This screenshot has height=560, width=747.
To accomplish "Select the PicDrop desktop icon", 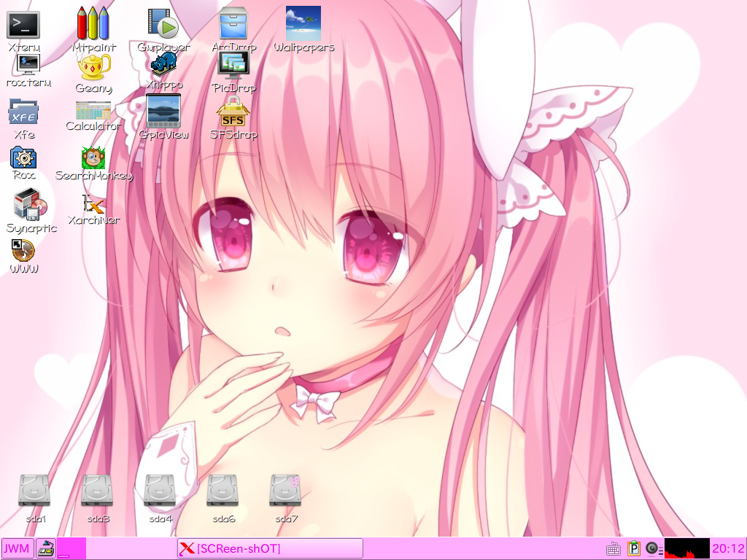I will 233,65.
